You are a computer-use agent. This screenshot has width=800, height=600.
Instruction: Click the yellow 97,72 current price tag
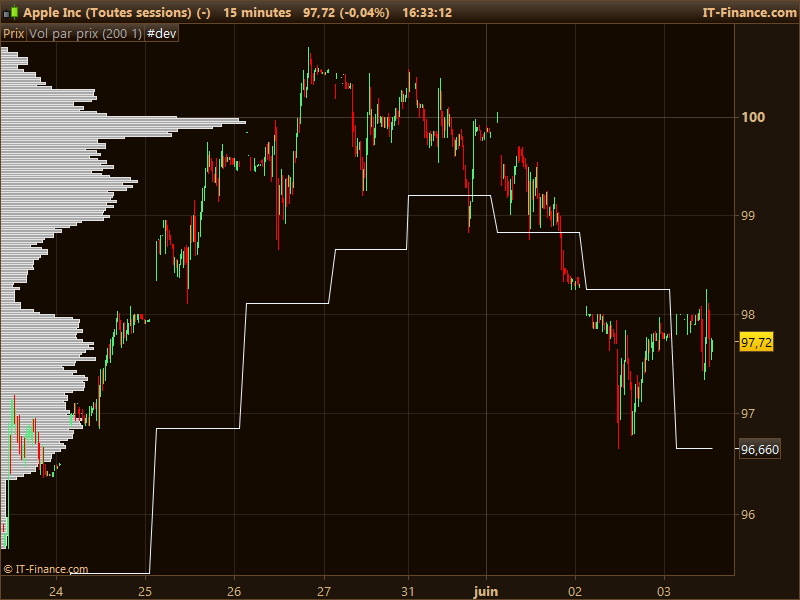756,342
